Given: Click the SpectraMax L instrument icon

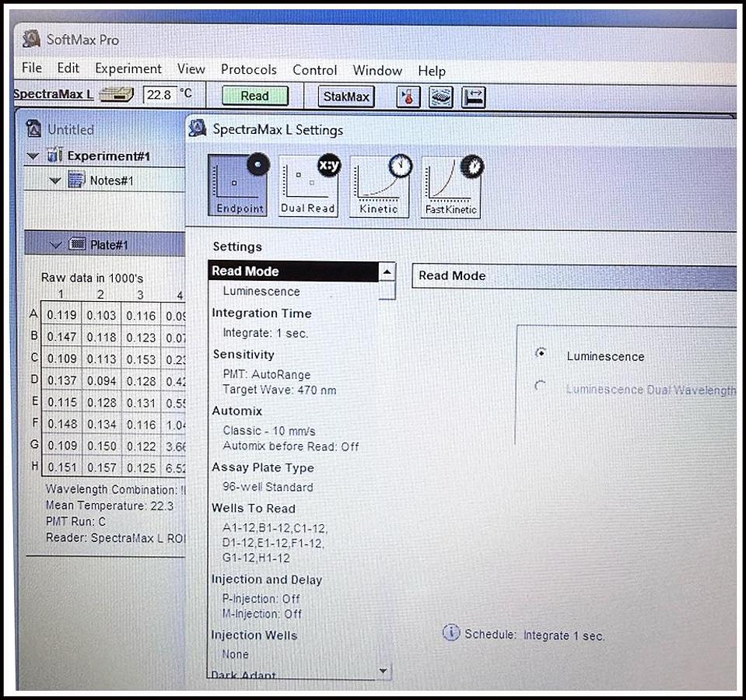Looking at the screenshot, I should (x=117, y=96).
